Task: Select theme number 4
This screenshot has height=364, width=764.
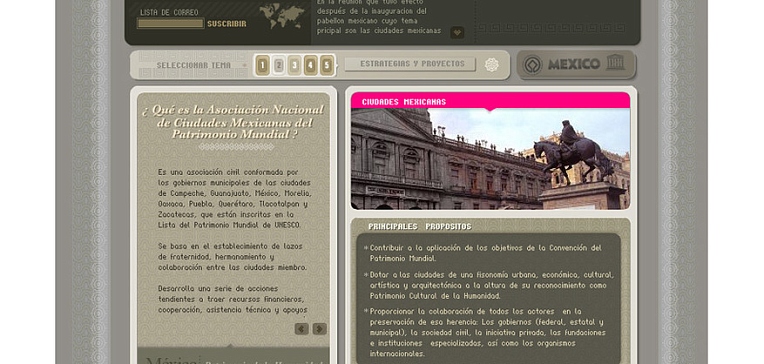Action: point(310,65)
